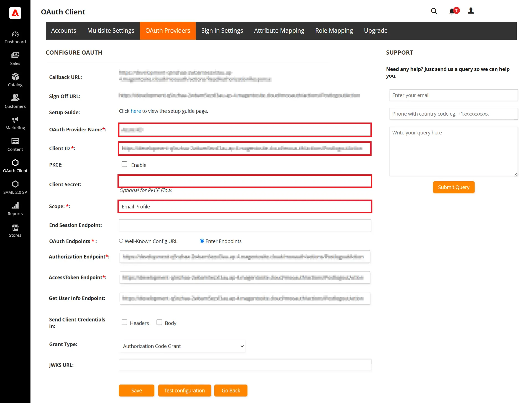The height and width of the screenshot is (403, 532).
Task: Select Well-Known Config URL radio option
Action: coord(121,241)
